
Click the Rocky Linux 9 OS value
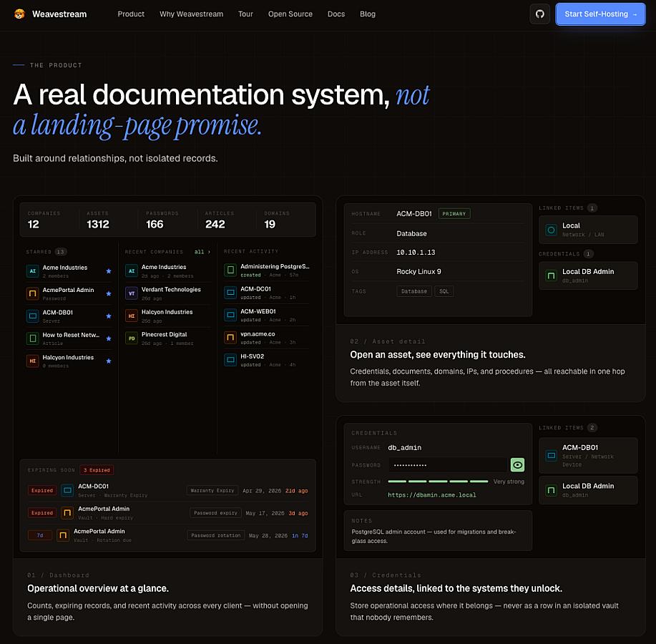coord(418,272)
